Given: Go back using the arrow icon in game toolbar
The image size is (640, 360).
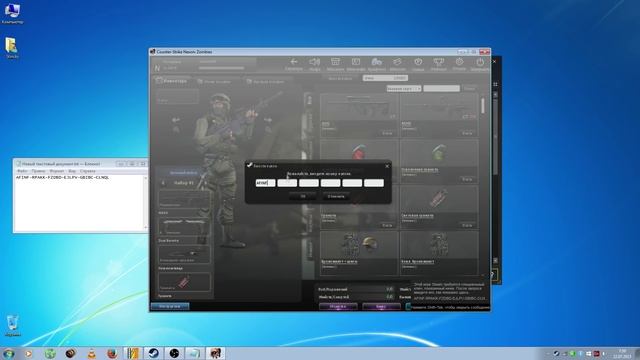Looking at the screenshot, I should 294,62.
